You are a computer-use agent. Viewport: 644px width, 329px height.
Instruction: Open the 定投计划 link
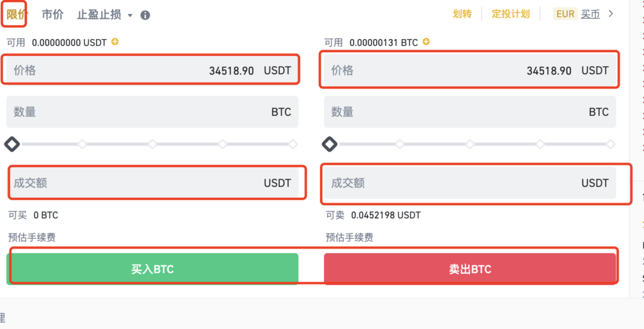511,14
